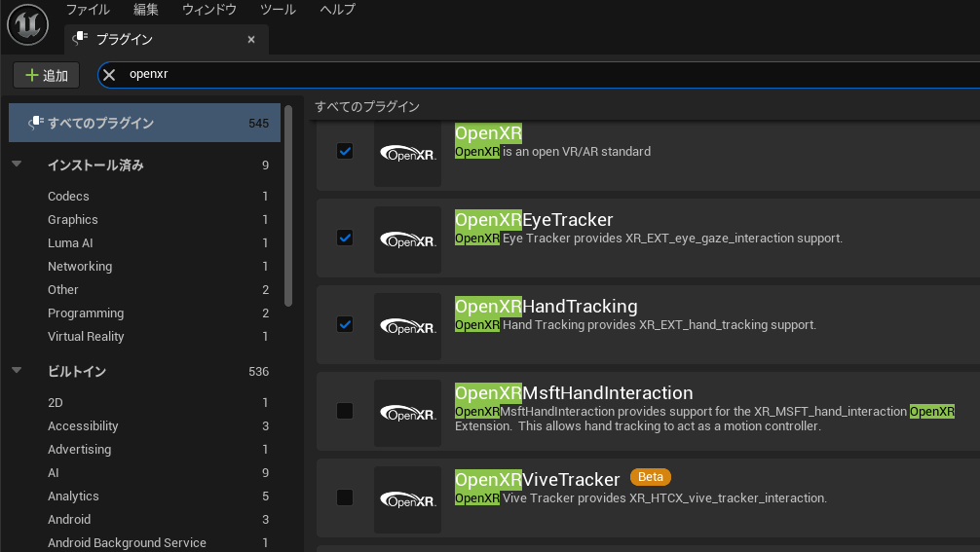Disable the OpenXR plugin checkbox
This screenshot has height=552, width=980.
[345, 151]
